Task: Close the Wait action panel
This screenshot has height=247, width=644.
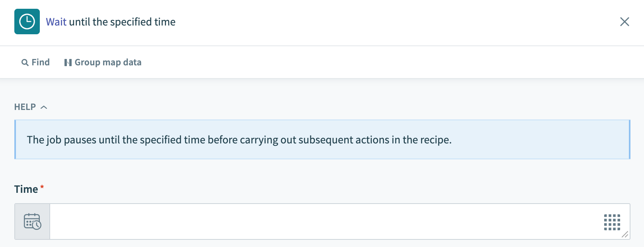Action: tap(625, 22)
